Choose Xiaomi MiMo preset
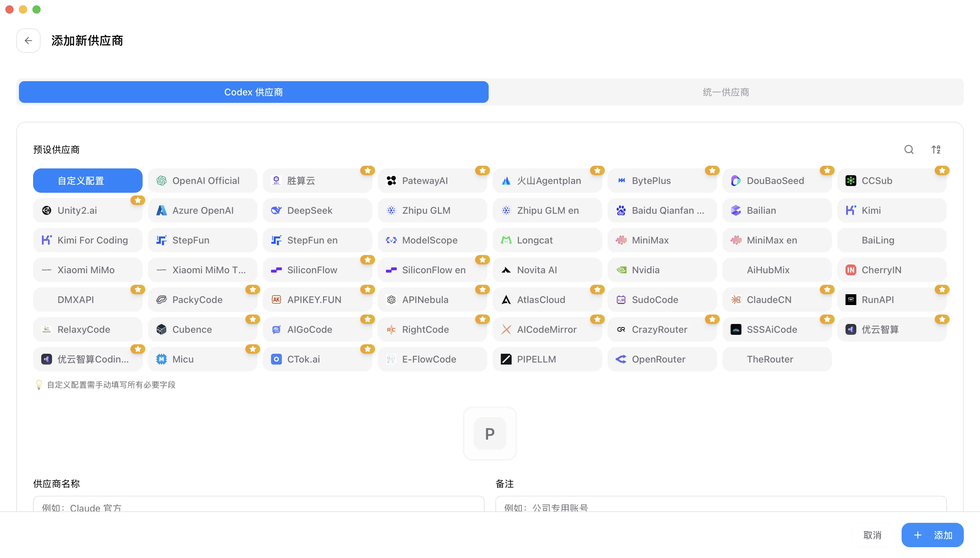Screen dimensions: 980x558 point(88,270)
